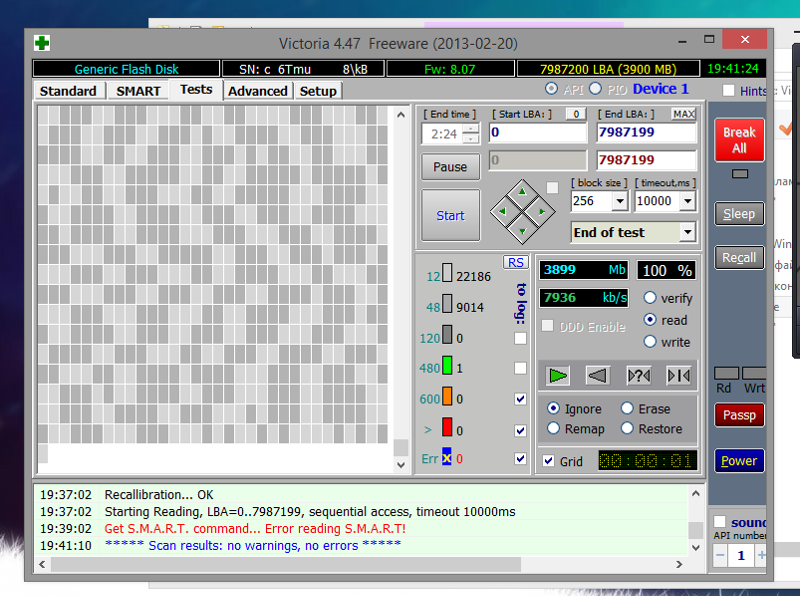Click the green cross app icon
800x596 pixels.
point(42,43)
